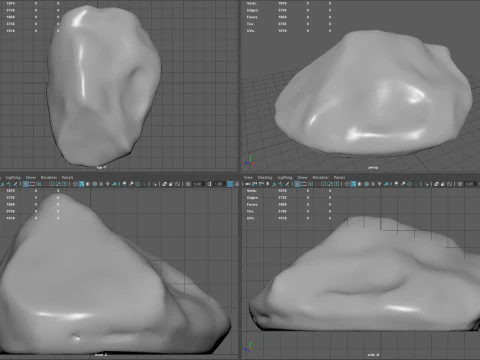The width and height of the screenshot is (480, 360).
Task: Click Gamma icon in front panel toolbar
Action: click(209, 184)
